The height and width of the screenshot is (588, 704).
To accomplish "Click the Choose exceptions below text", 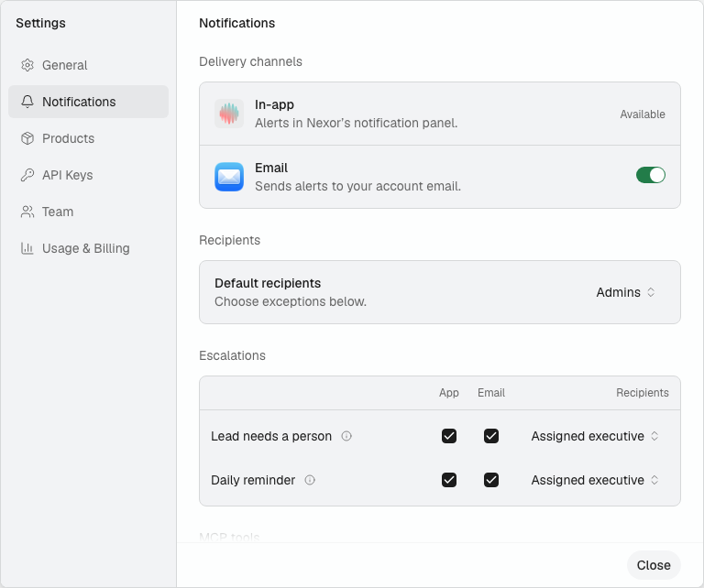I will [291, 301].
